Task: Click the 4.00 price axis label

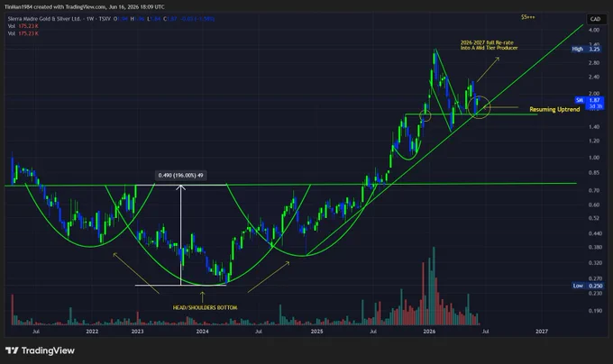Action: pos(594,30)
